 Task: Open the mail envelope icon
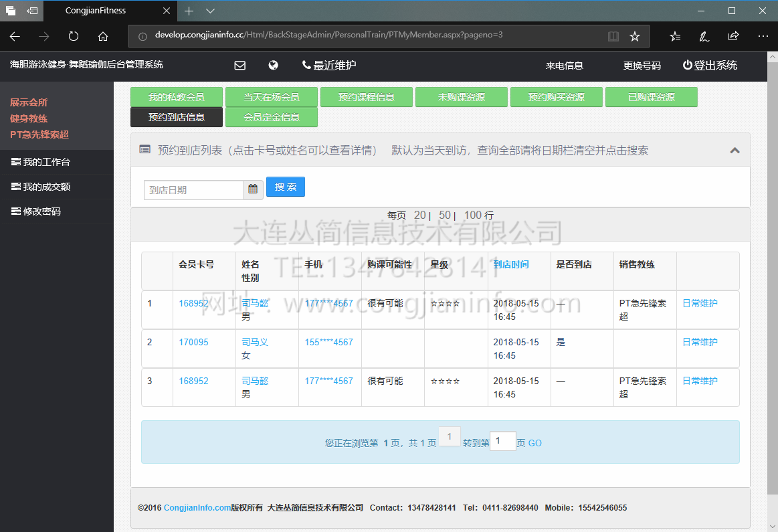(240, 66)
